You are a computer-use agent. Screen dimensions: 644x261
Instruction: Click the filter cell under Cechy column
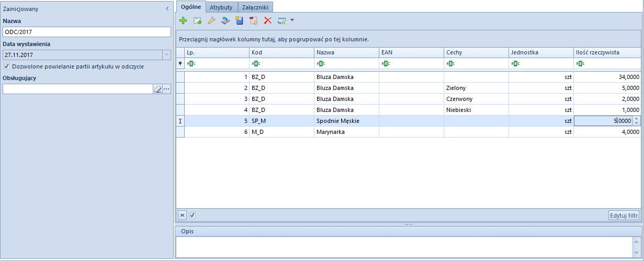[x=476, y=63]
